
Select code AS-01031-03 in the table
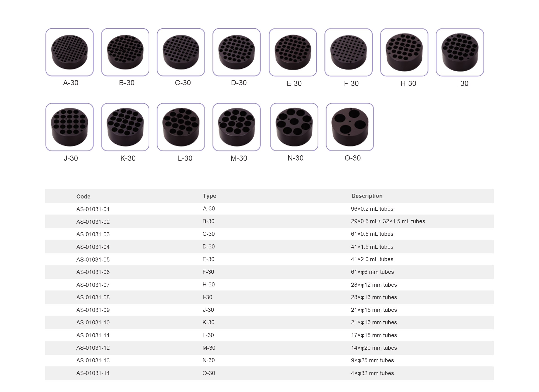pos(93,234)
